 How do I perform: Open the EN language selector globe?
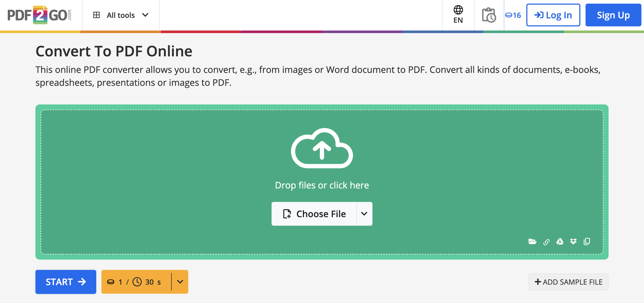(x=458, y=15)
